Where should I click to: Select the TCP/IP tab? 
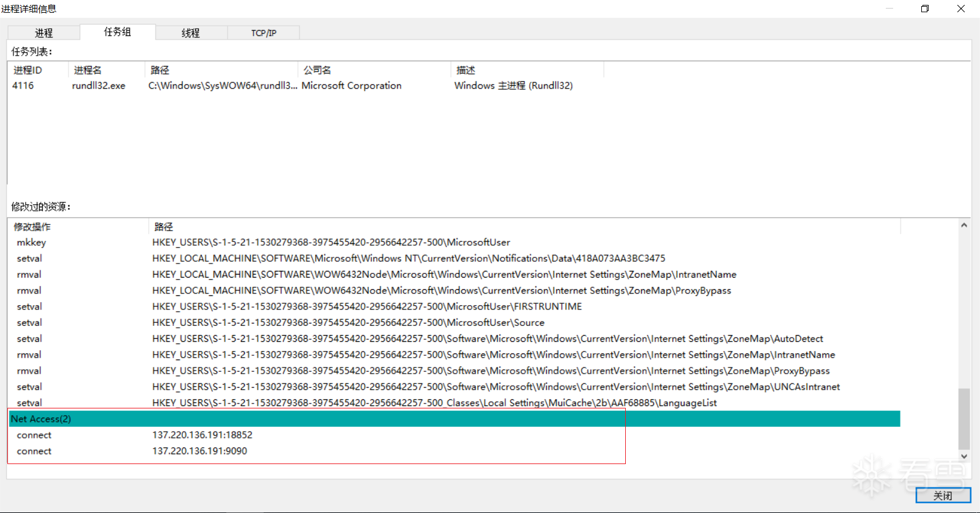(264, 33)
